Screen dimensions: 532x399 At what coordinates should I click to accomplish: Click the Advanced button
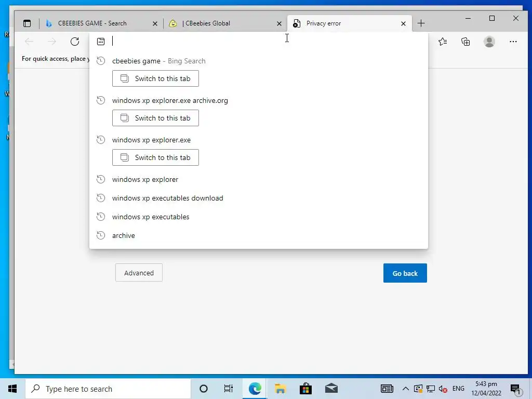(x=139, y=273)
